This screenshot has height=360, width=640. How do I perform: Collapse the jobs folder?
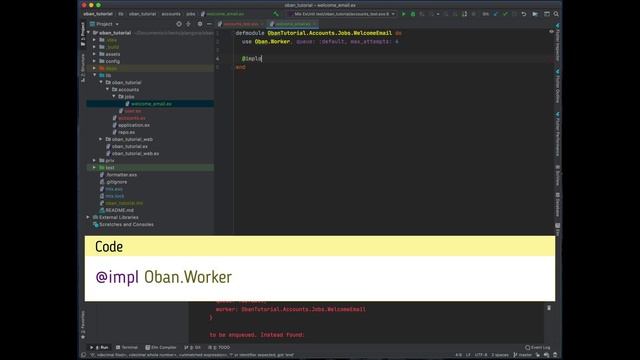pos(114,96)
